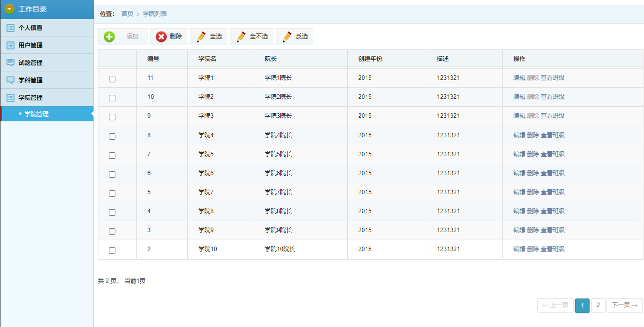Image resolution: width=644 pixels, height=327 pixels.
Task: Check the box for 学院9
Action: coord(112,231)
